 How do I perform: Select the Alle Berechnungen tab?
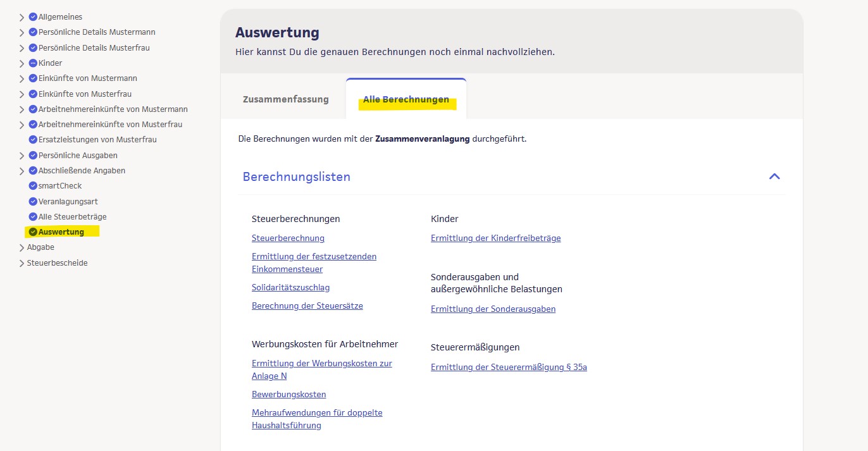[406, 100]
